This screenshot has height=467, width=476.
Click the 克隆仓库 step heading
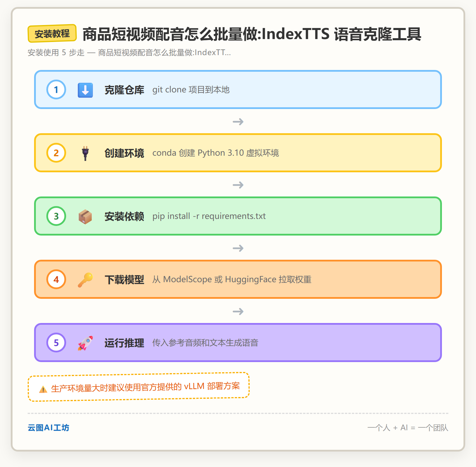point(124,90)
